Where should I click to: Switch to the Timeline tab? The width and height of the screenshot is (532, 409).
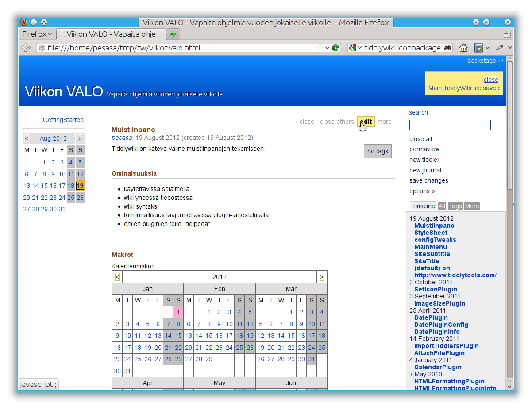424,206
